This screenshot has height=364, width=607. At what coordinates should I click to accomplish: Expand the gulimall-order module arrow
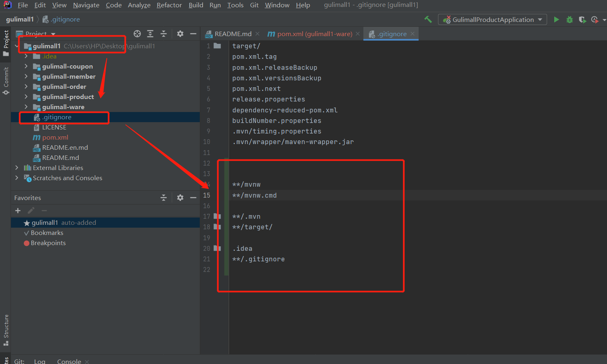[x=26, y=86]
